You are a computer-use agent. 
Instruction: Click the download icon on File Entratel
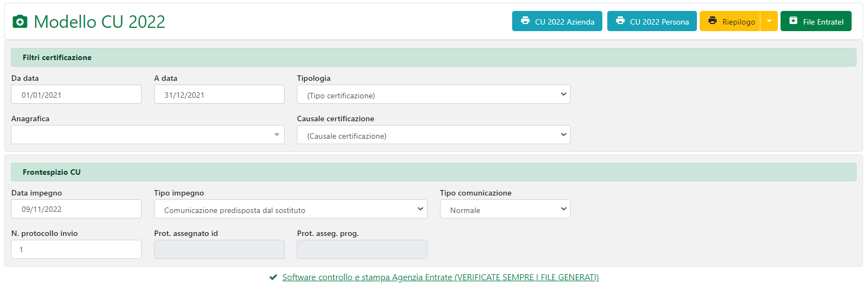tap(794, 21)
